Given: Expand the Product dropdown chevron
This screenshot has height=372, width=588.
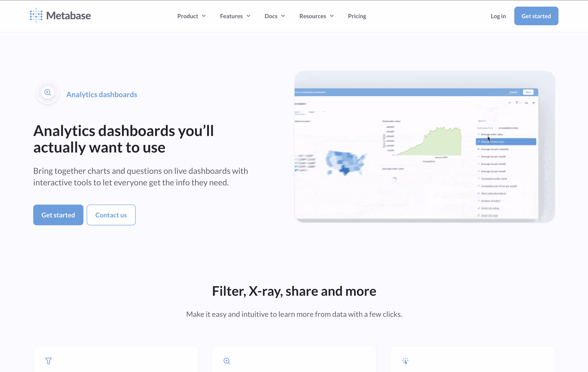Looking at the screenshot, I should pyautogui.click(x=204, y=16).
